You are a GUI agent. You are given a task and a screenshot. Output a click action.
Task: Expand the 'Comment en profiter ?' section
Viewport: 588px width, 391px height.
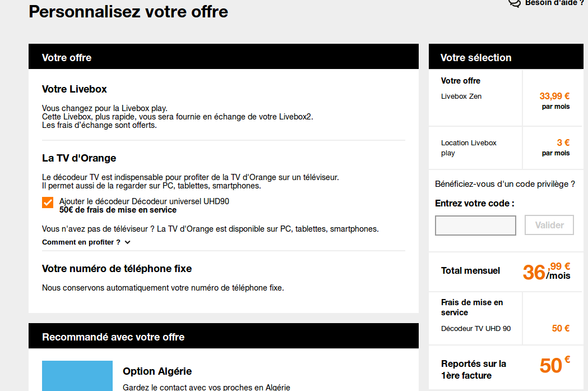pyautogui.click(x=86, y=242)
